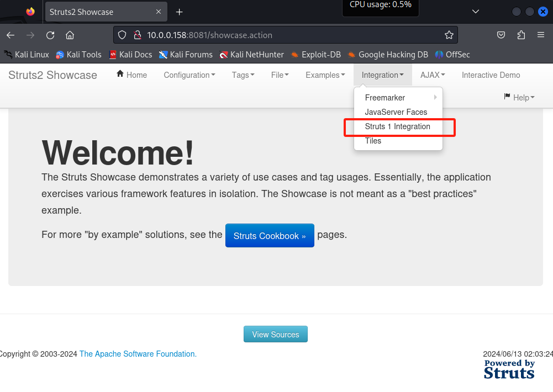Screen dimensions: 553x392
Task: Reload the current page
Action: click(x=50, y=35)
